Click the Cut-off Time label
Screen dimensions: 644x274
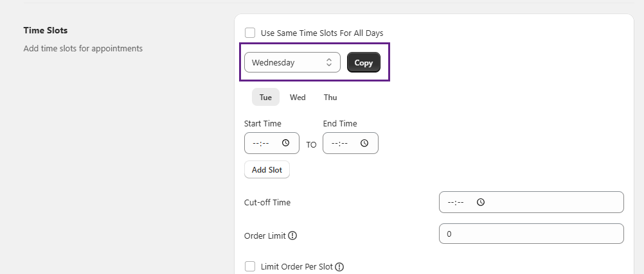coord(267,202)
